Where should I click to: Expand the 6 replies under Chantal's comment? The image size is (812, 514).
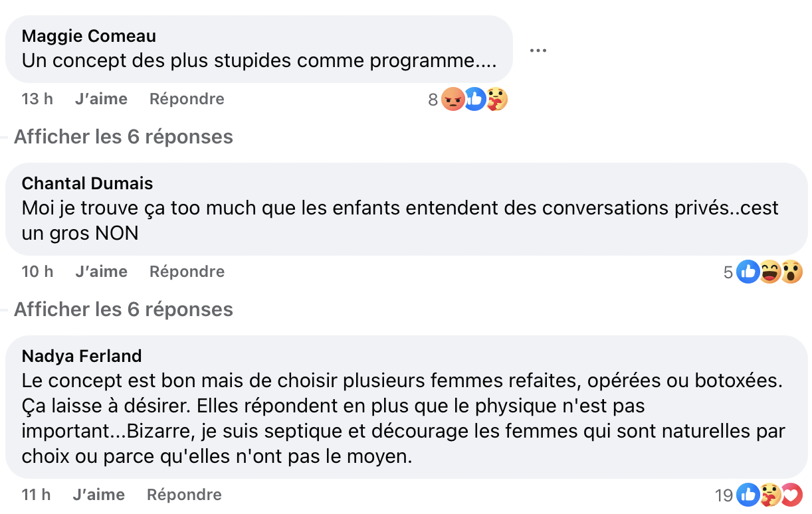pyautogui.click(x=123, y=309)
